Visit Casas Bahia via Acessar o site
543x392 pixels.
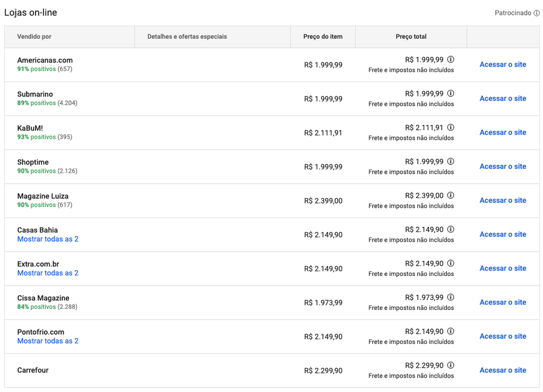point(503,234)
